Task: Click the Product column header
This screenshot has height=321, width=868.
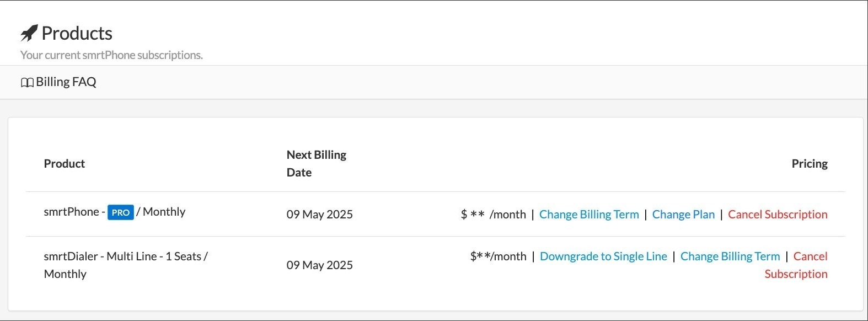Action: [x=64, y=164]
